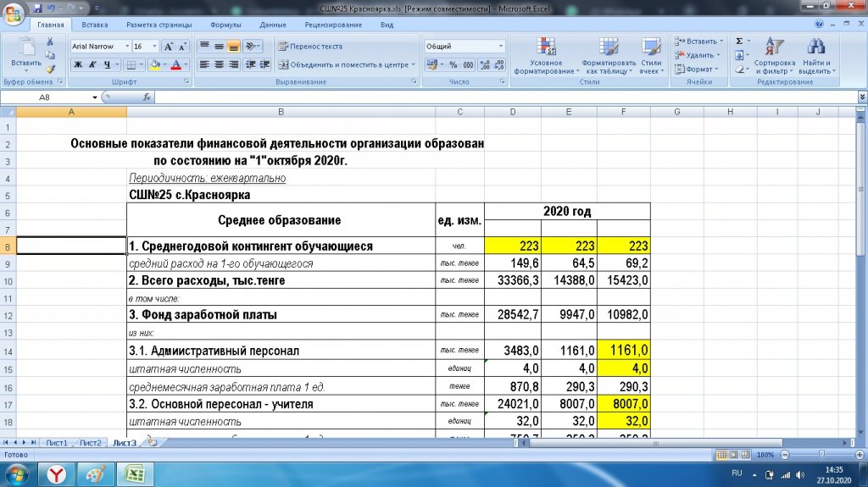Insert new worksheet tab icon
Viewport: 868px width, 487px height.
153,443
